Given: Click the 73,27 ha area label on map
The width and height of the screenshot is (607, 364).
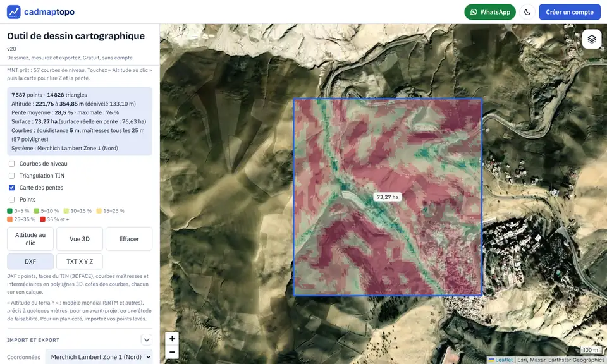Looking at the screenshot, I should coord(388,197).
